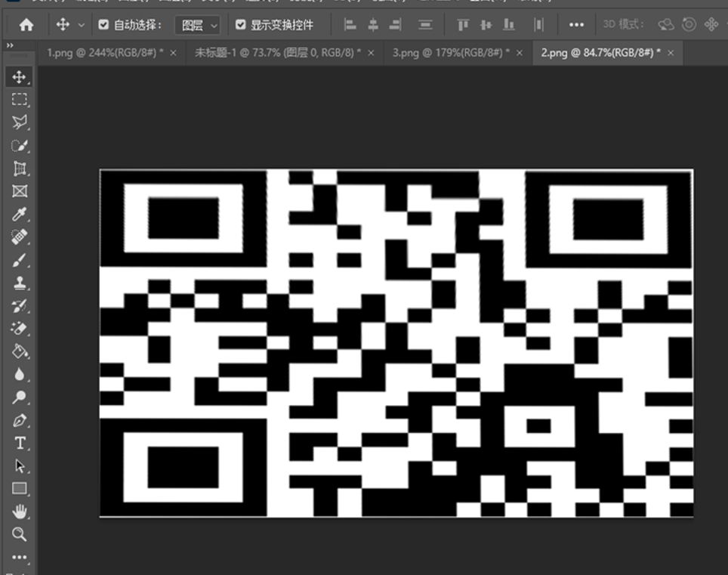Click the QR code canvas image
728x575 pixels.
pyautogui.click(x=396, y=343)
